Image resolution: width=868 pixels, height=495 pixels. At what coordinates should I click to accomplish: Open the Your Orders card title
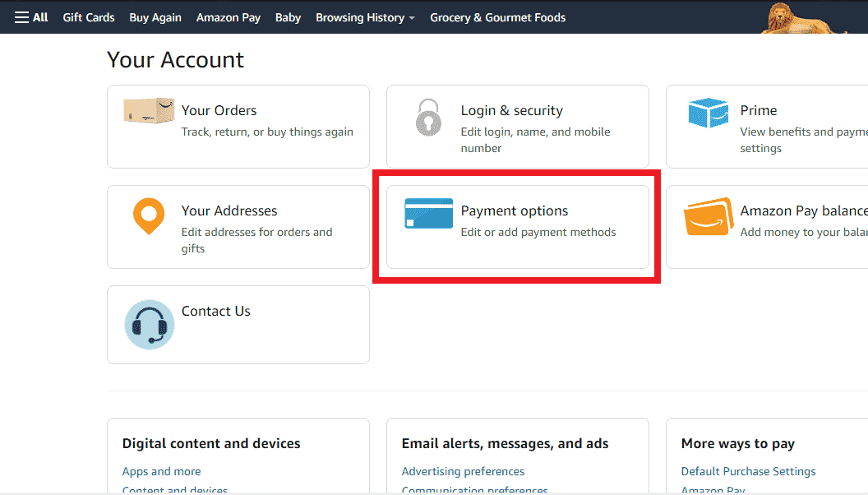point(219,110)
